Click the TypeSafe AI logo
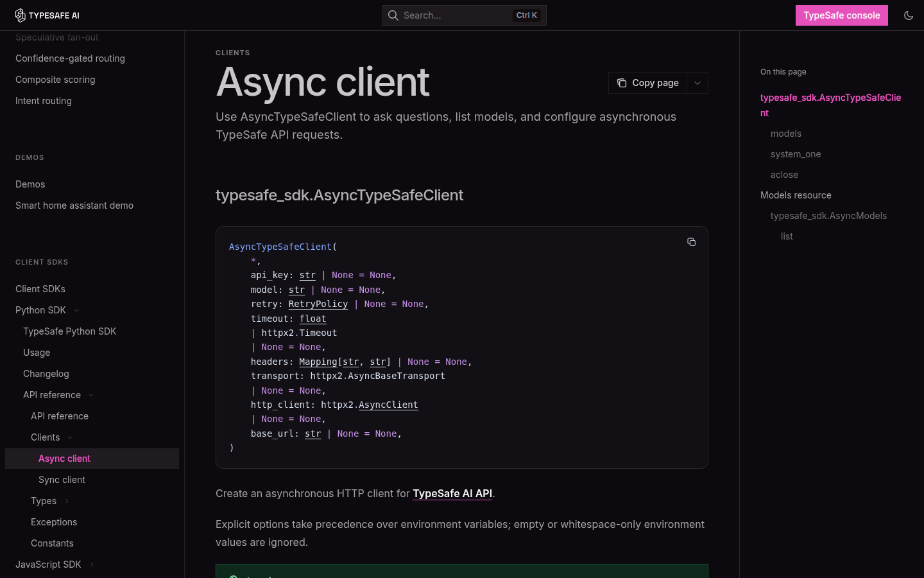 click(47, 15)
